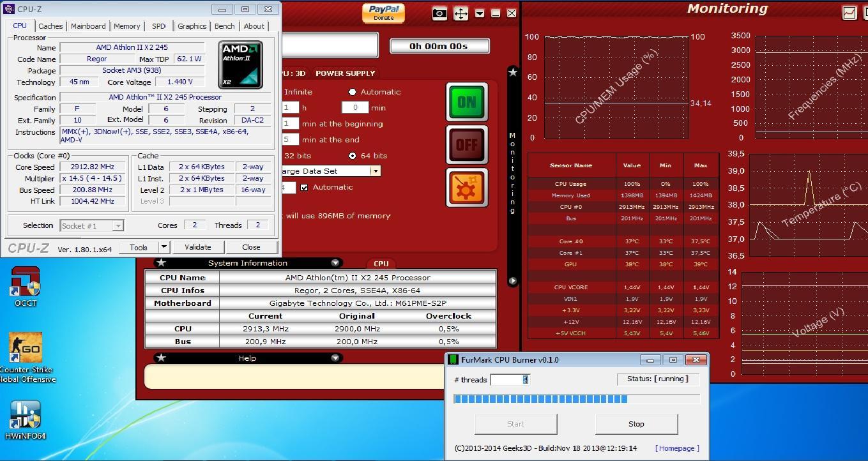Click the OCCT move-window arrows icon
The height and width of the screenshot is (461, 868).
point(461,13)
